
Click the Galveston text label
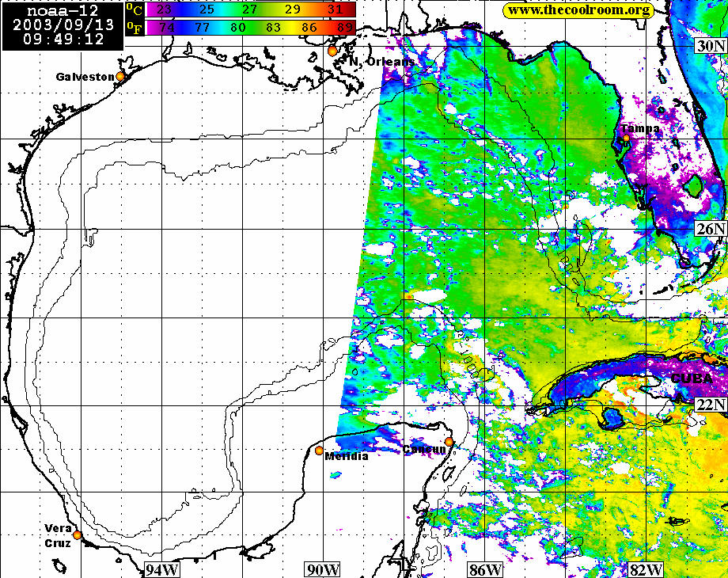tap(85, 77)
